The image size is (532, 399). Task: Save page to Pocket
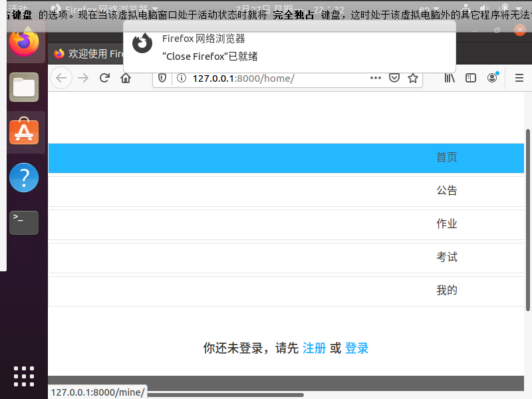point(394,78)
